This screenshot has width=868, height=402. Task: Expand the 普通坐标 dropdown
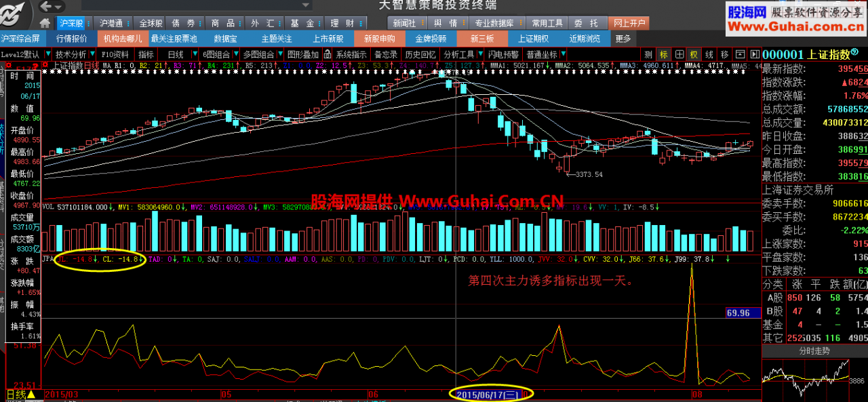(563, 54)
